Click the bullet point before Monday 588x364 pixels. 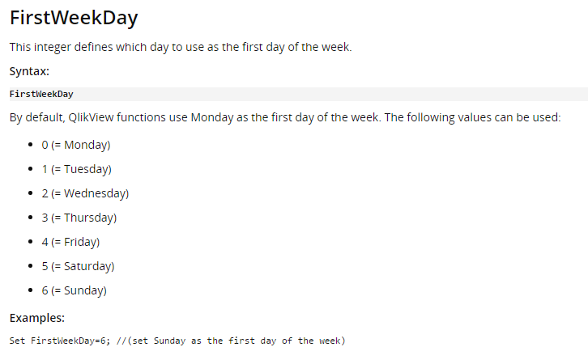pyautogui.click(x=30, y=146)
